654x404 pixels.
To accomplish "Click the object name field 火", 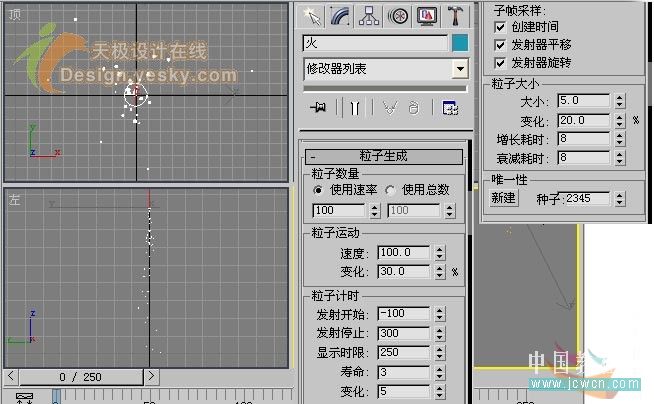I will click(x=375, y=43).
